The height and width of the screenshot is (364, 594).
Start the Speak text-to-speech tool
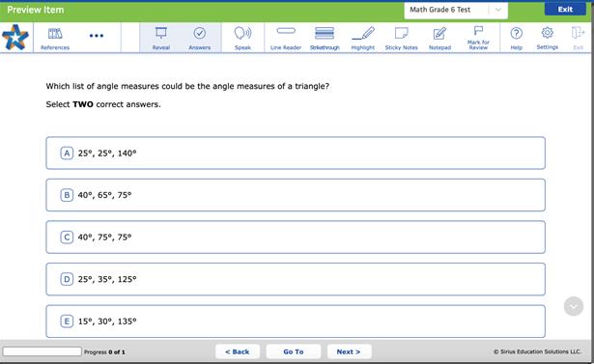pos(242,39)
